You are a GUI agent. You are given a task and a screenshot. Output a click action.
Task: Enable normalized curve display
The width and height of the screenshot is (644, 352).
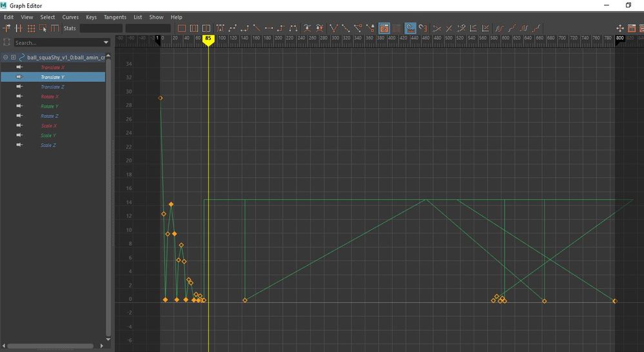click(438, 28)
